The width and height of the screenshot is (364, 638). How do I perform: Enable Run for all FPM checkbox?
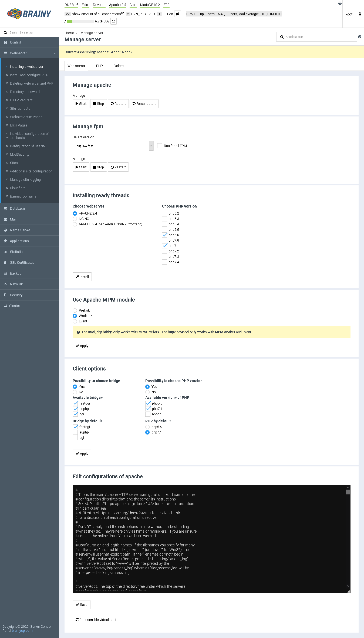pos(160,146)
